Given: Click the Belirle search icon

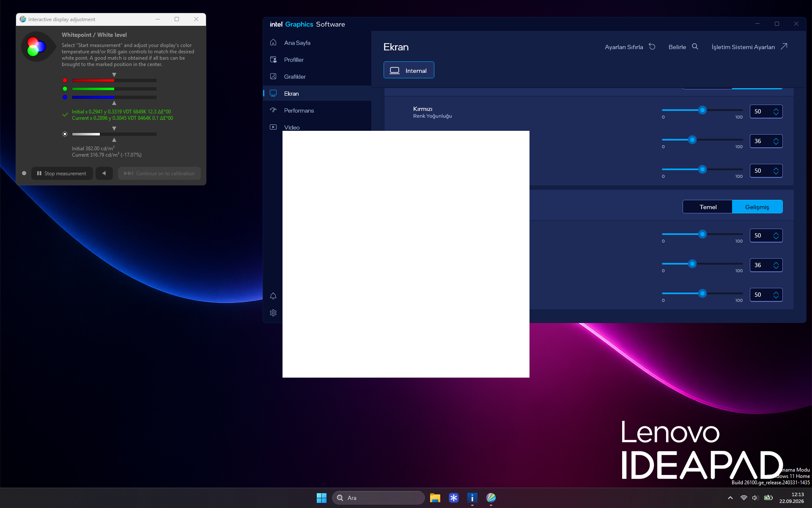Looking at the screenshot, I should (x=695, y=47).
